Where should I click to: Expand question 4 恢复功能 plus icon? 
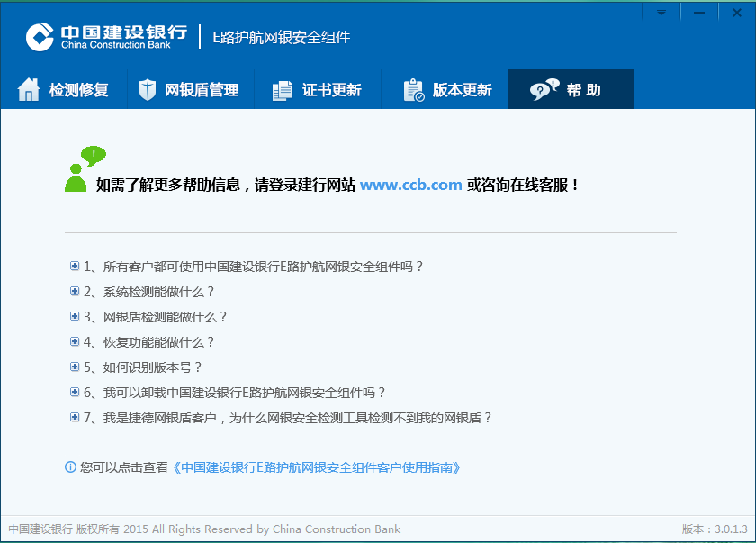tap(74, 341)
